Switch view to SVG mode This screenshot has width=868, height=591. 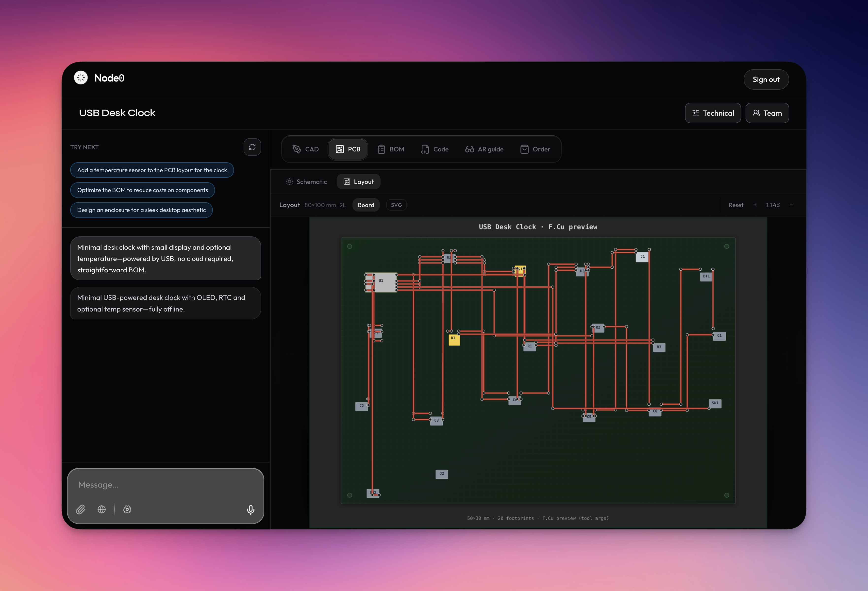(x=396, y=205)
